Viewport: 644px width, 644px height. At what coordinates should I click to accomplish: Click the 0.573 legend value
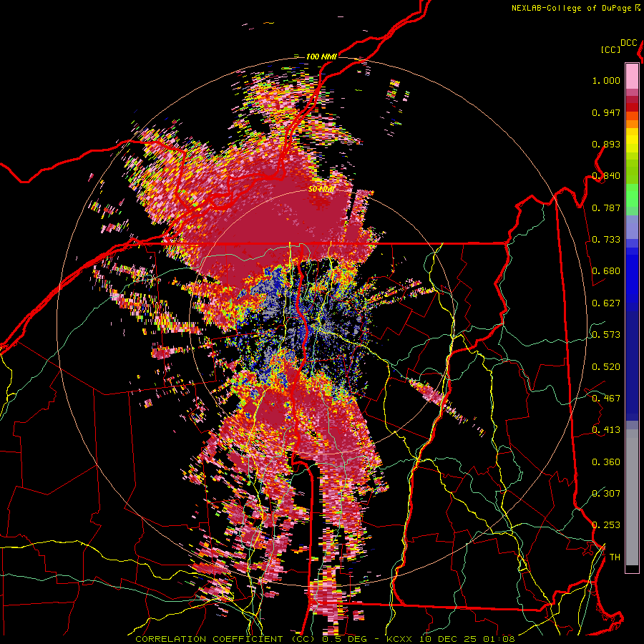tap(606, 335)
